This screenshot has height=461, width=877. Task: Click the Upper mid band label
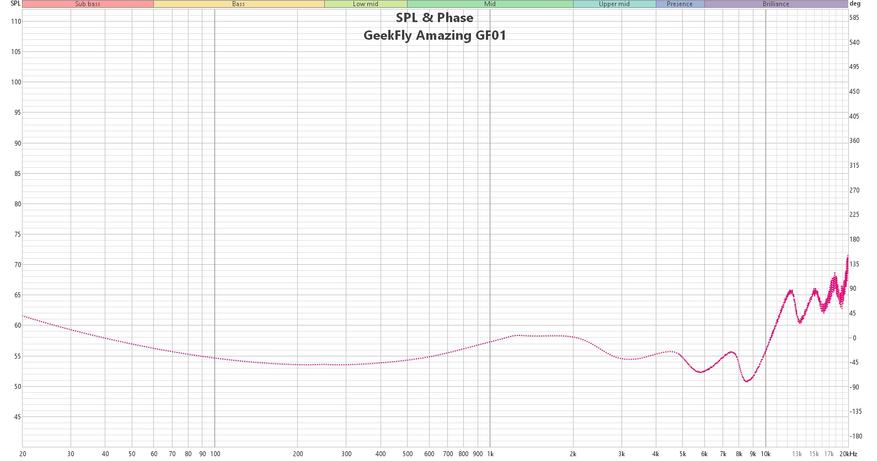click(x=614, y=4)
